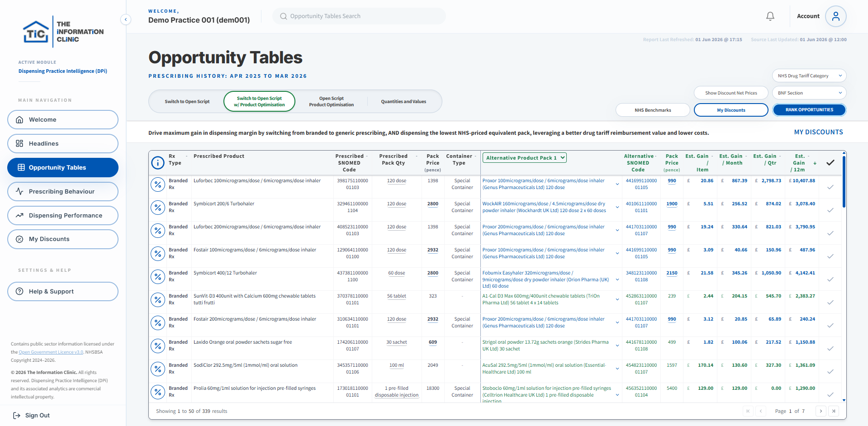Click Show Discount Net Prices button

(x=731, y=93)
